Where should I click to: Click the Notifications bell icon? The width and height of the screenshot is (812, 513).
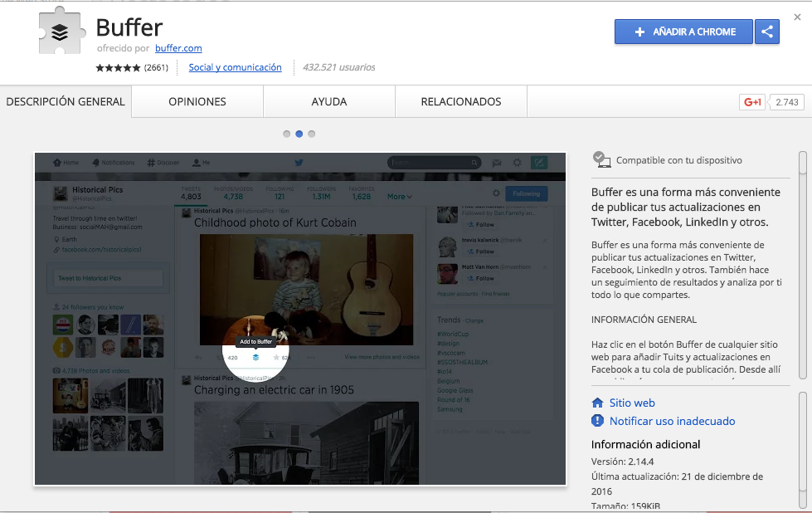pyautogui.click(x=95, y=162)
